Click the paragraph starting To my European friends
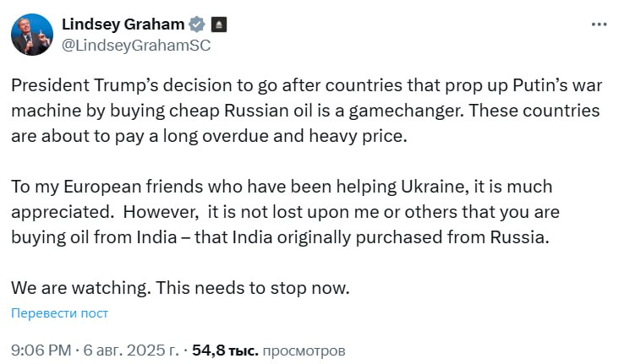 pyautogui.click(x=286, y=211)
